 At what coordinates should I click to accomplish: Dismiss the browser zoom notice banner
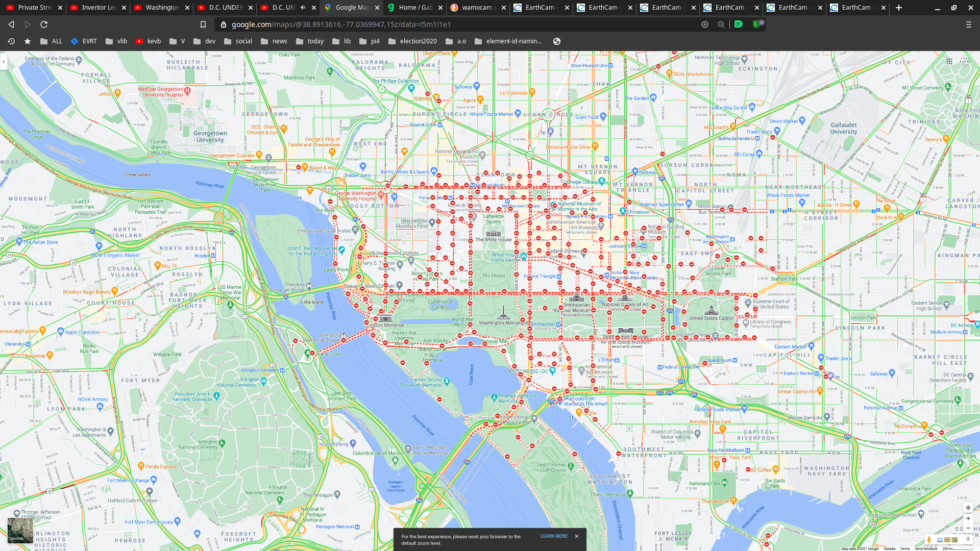point(577,536)
